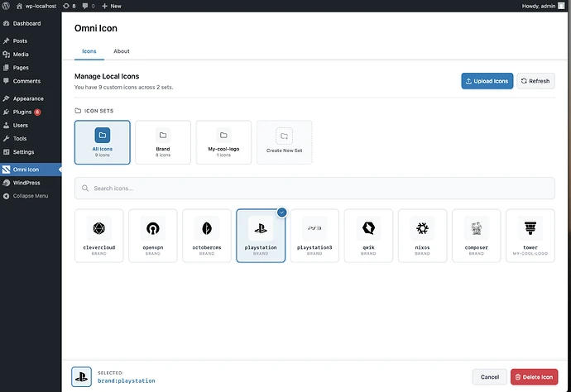
Task: Select the playstation3 icon tile
Action: coord(314,235)
